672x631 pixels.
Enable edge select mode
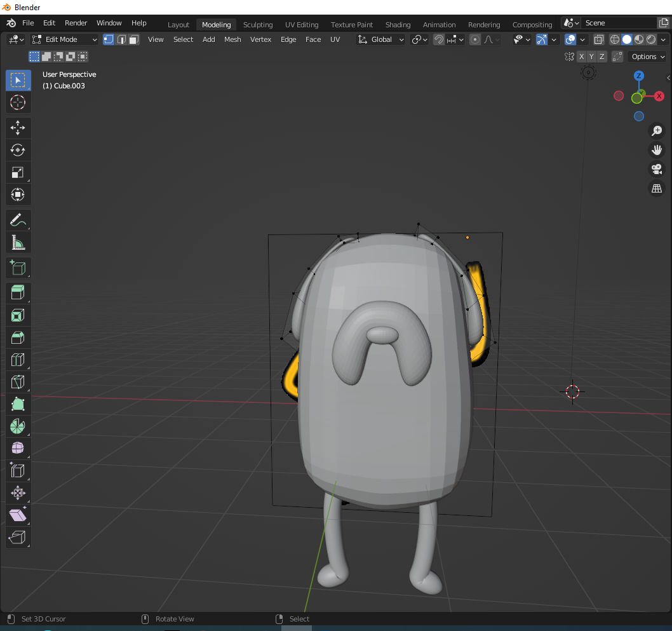121,39
